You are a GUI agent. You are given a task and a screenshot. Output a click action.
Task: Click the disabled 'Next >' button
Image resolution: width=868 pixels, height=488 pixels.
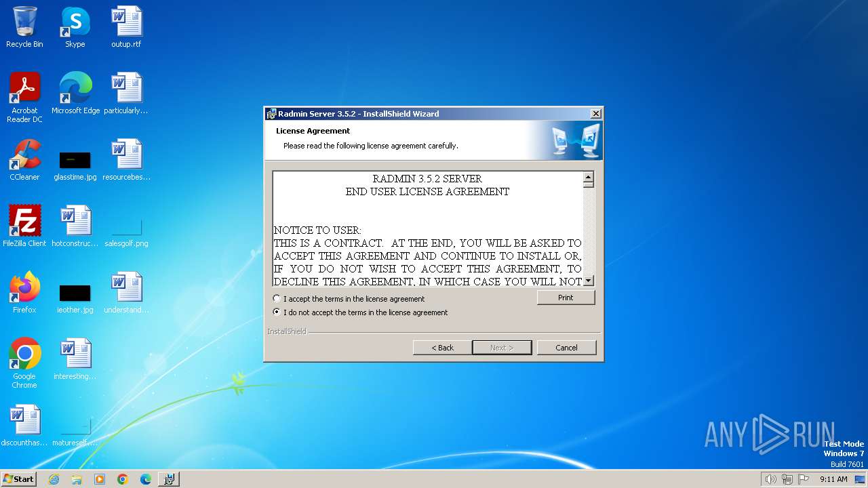click(x=502, y=348)
